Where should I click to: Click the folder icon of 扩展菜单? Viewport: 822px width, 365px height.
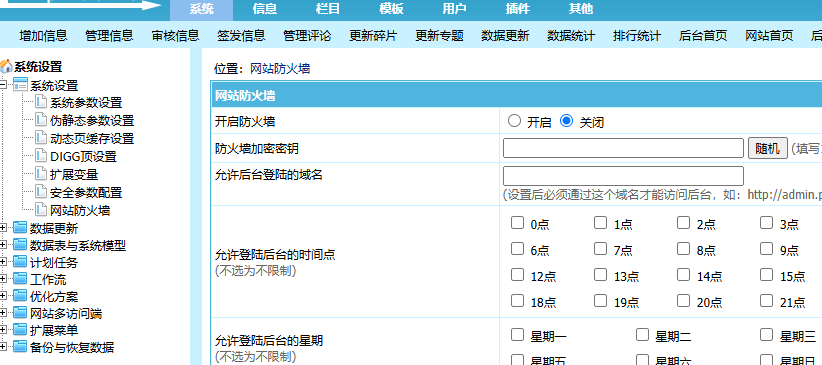[20, 330]
